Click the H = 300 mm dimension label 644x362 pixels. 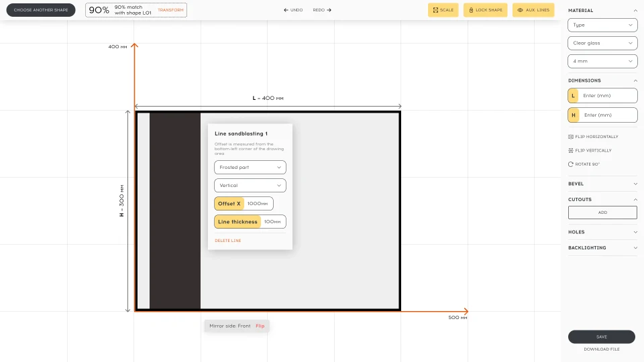click(x=121, y=200)
